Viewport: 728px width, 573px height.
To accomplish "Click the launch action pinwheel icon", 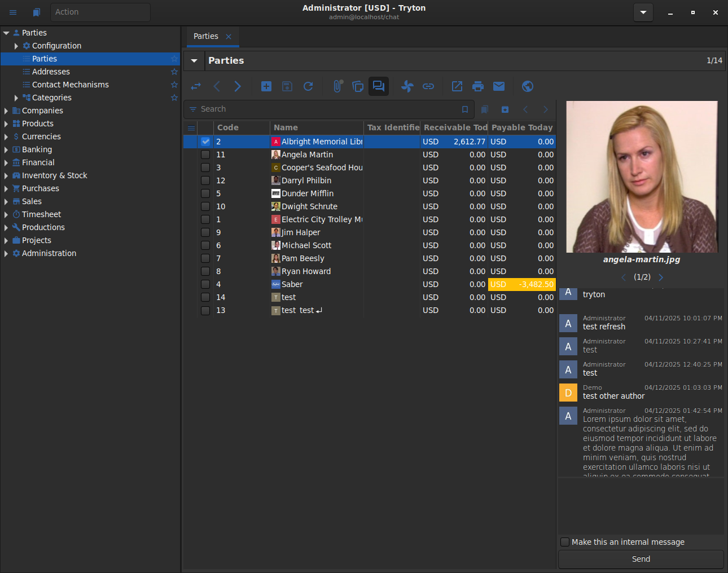I will [x=407, y=86].
